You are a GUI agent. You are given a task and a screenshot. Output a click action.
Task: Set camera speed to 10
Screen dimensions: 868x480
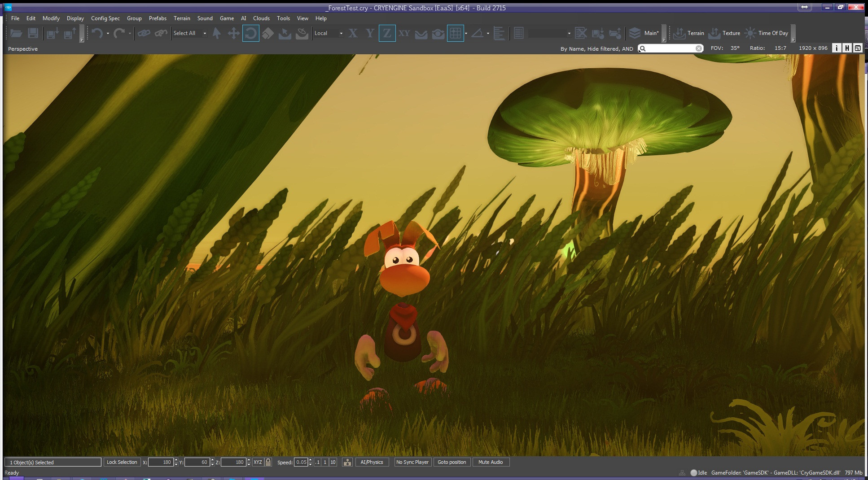pos(333,462)
